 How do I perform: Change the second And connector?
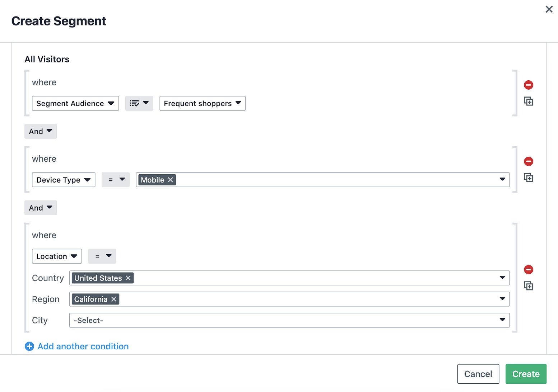click(41, 208)
